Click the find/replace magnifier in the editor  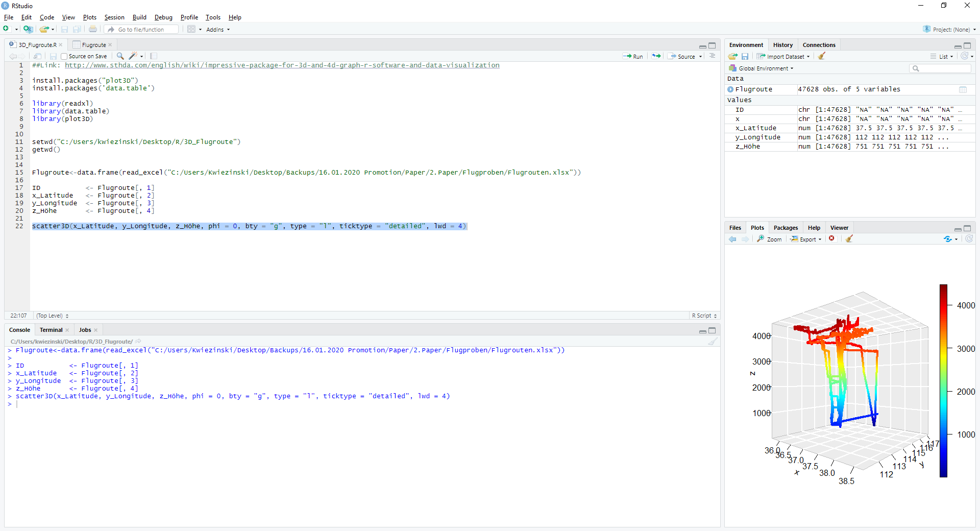tap(120, 56)
